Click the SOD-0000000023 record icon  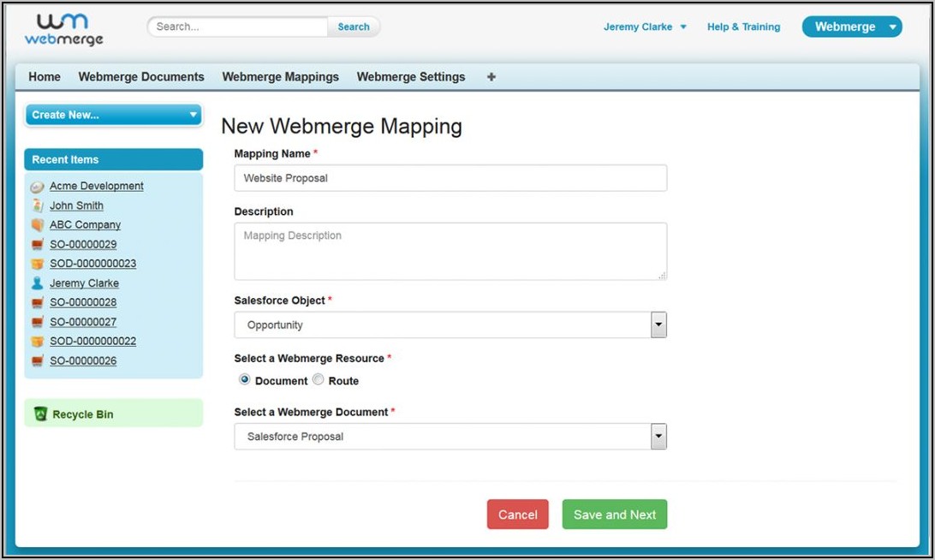37,264
